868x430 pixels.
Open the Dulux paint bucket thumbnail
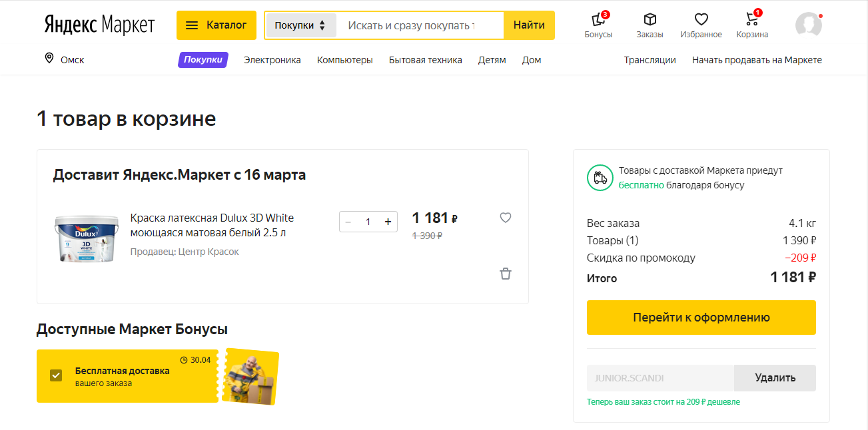click(85, 239)
